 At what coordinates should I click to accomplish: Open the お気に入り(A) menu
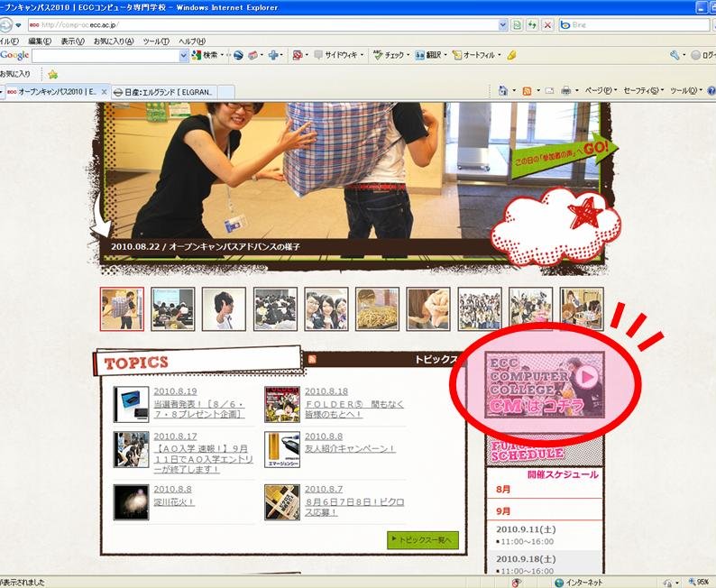click(x=114, y=41)
